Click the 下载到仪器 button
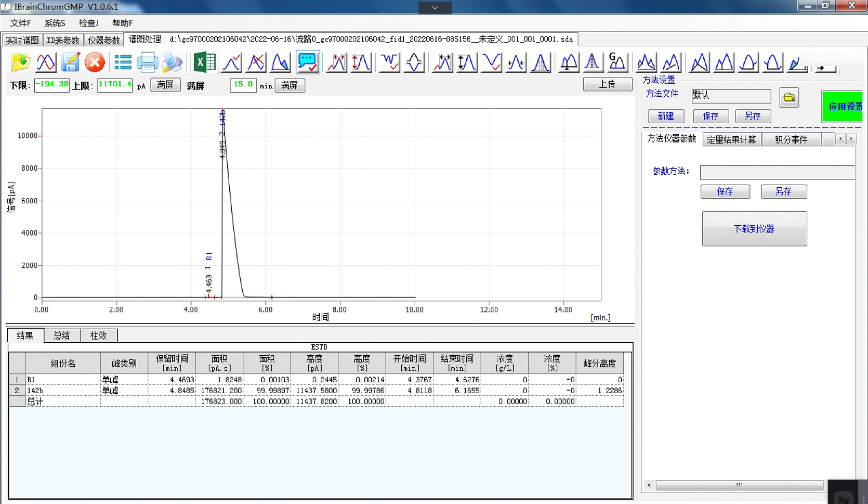 [754, 229]
